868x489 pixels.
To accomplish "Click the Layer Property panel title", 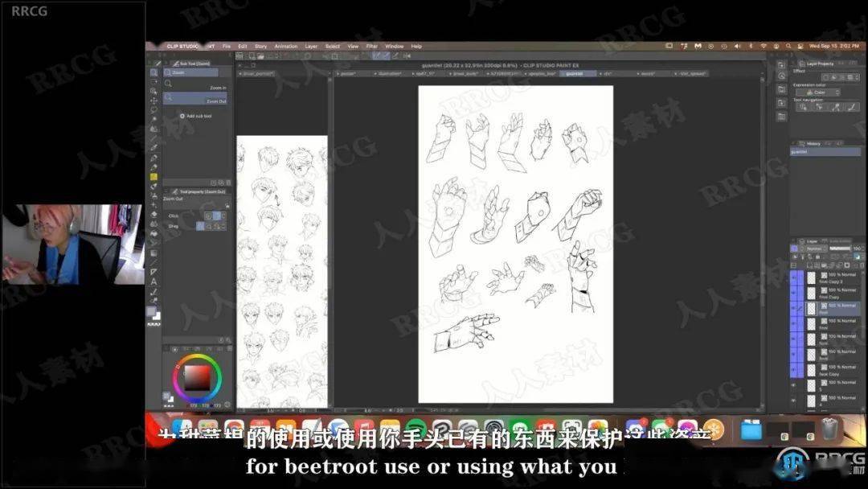I will (x=820, y=64).
